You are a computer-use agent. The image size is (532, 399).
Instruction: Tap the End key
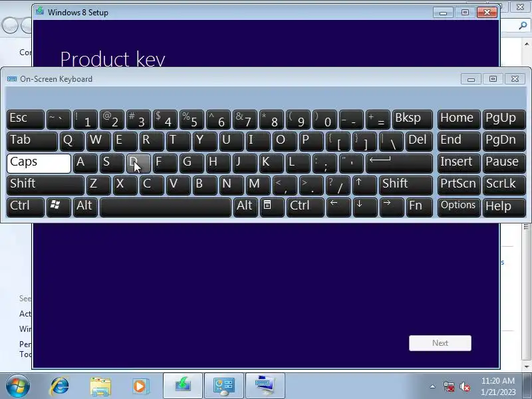459,142
